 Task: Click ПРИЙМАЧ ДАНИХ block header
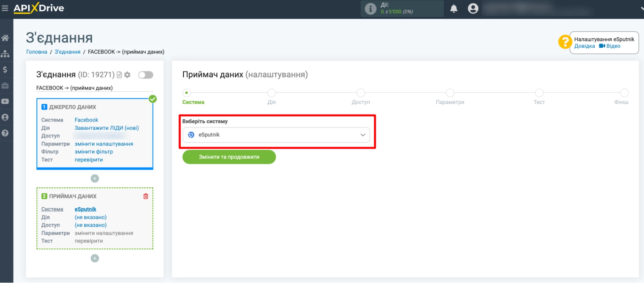(x=72, y=196)
